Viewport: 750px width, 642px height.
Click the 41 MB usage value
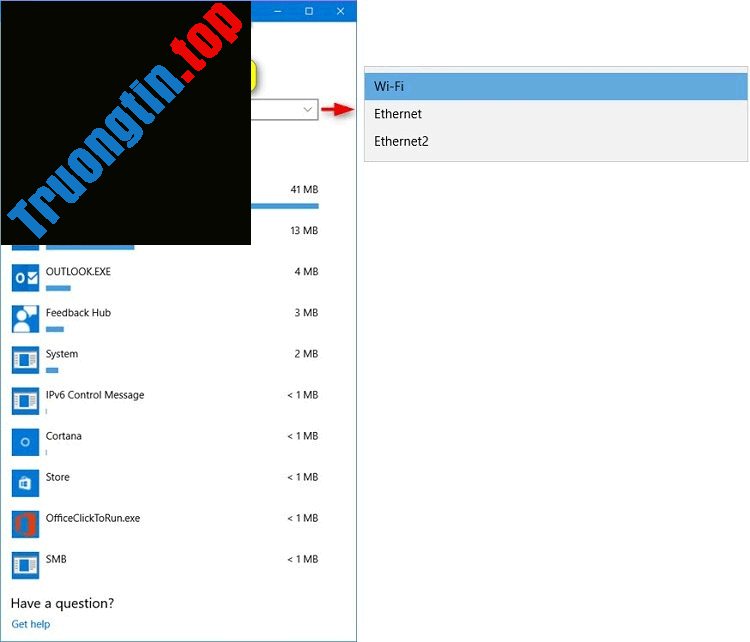click(304, 189)
